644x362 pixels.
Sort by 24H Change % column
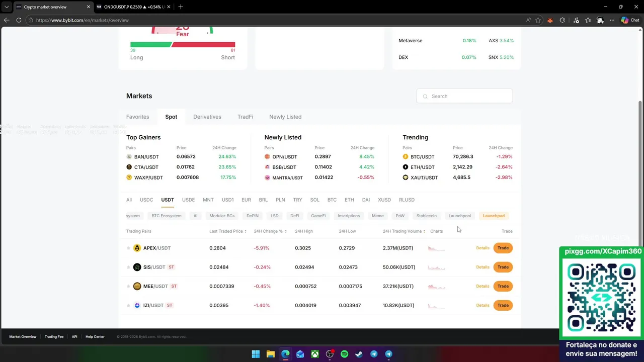(x=270, y=231)
